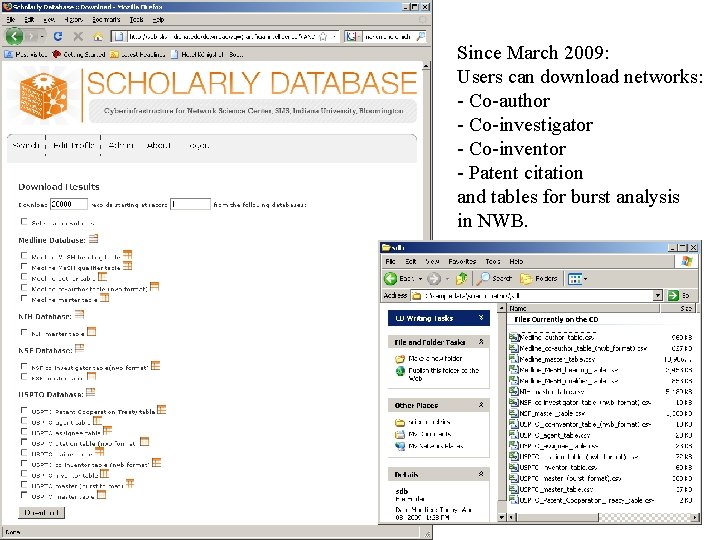Click Forward arrow in the sdb Explorer window
Viewport: 720px width, 540px height.
pyautogui.click(x=433, y=278)
